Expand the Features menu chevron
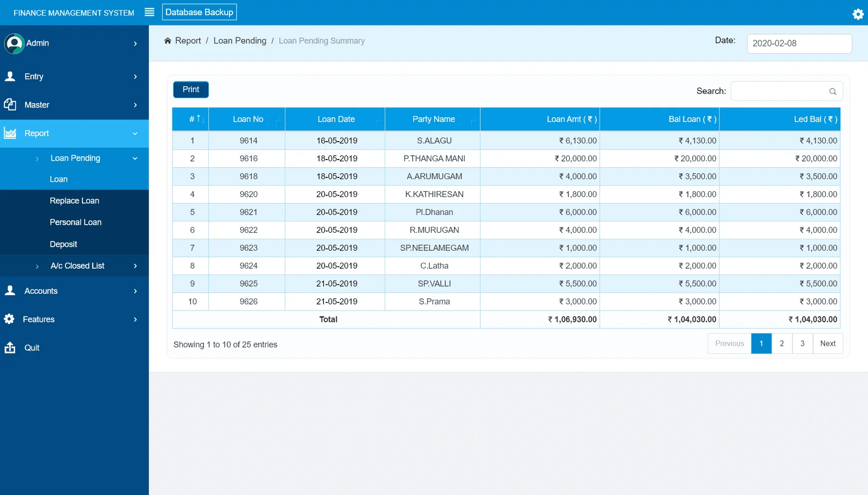Screen dimensions: 868x495 [135, 319]
